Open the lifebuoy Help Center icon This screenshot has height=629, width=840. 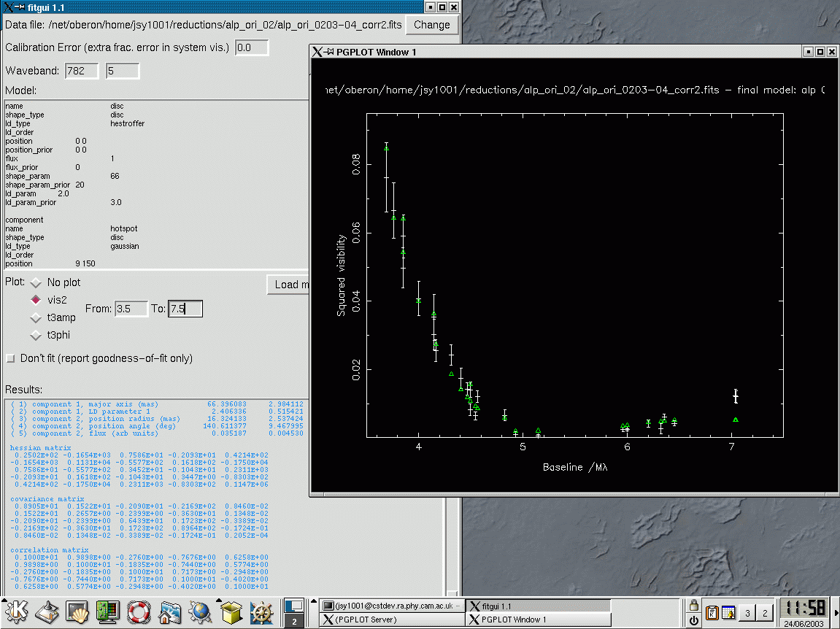139,612
